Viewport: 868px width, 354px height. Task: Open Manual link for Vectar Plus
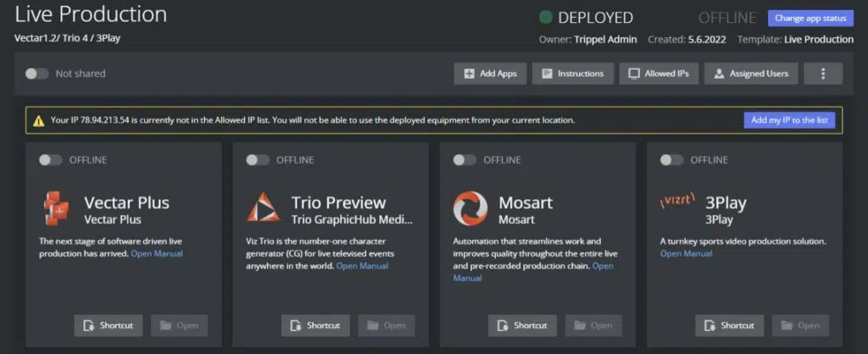pos(156,253)
